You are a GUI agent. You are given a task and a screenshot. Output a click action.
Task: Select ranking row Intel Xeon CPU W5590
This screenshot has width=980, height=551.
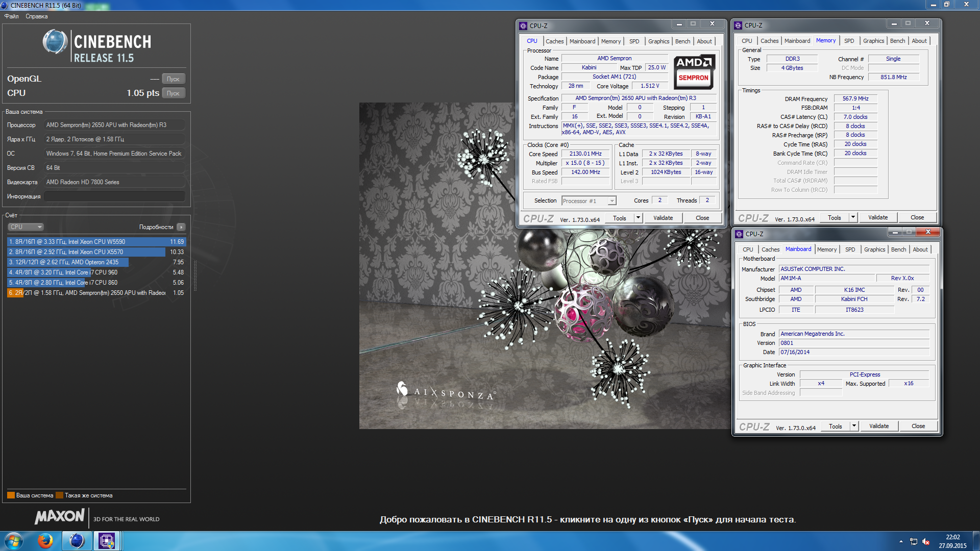point(96,242)
